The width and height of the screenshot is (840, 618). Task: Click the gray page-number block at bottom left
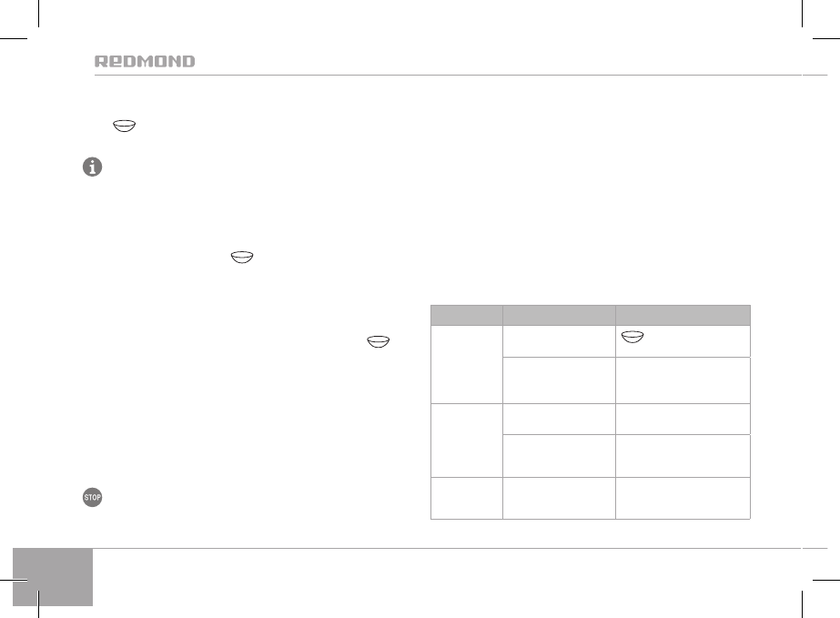pos(53,577)
